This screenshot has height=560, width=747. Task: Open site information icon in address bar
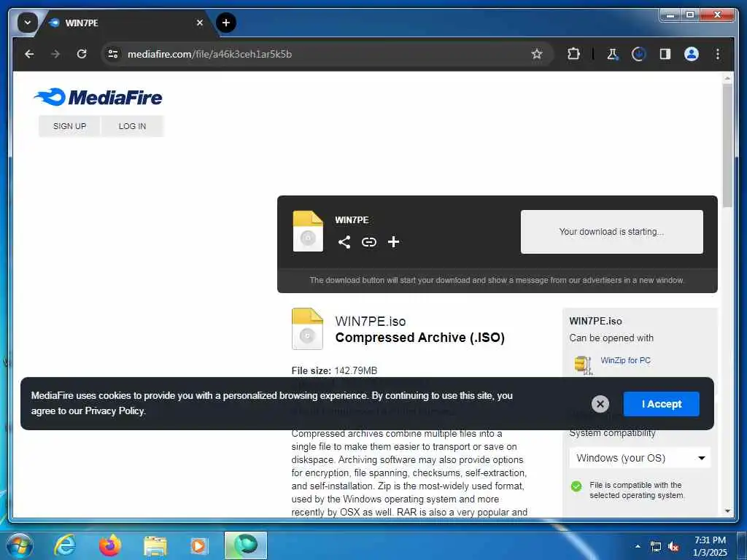coord(113,54)
